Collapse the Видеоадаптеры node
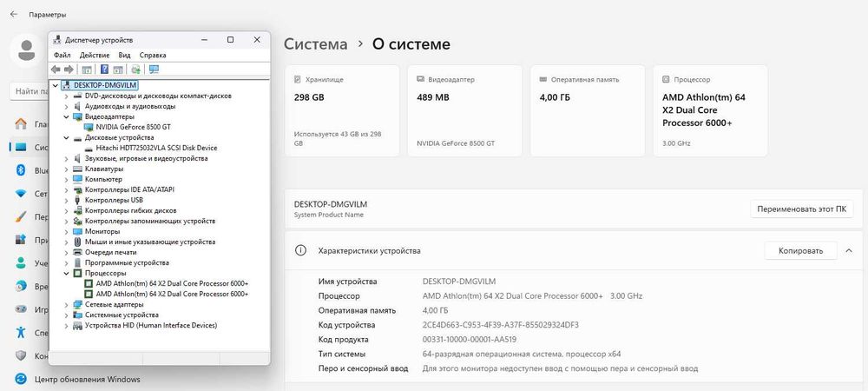The width and height of the screenshot is (868, 391). tap(67, 116)
